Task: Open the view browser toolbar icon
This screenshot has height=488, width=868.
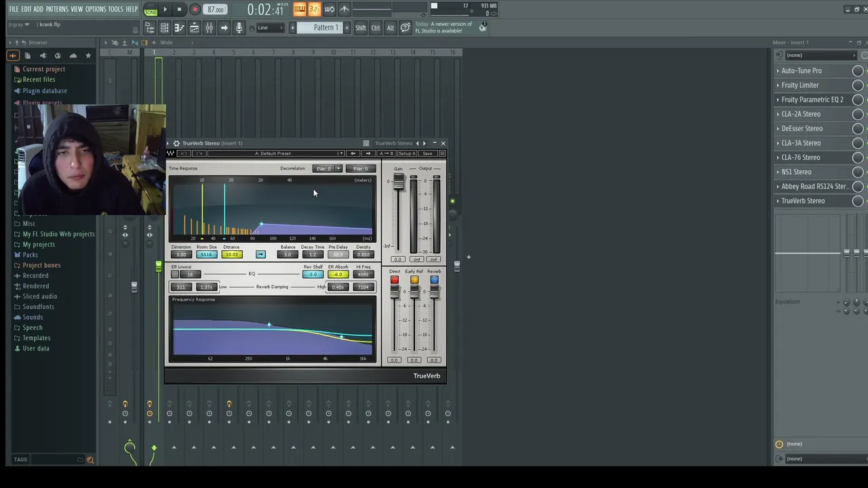Action: pos(149,28)
